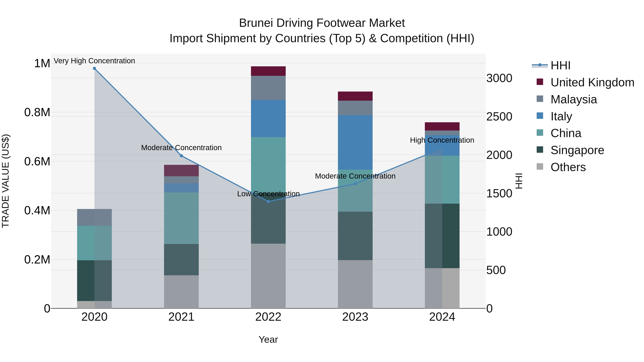Click the 'Brunei Driving Footwear Market' chart title
Image resolution: width=644 pixels, height=362 pixels.
(322, 23)
